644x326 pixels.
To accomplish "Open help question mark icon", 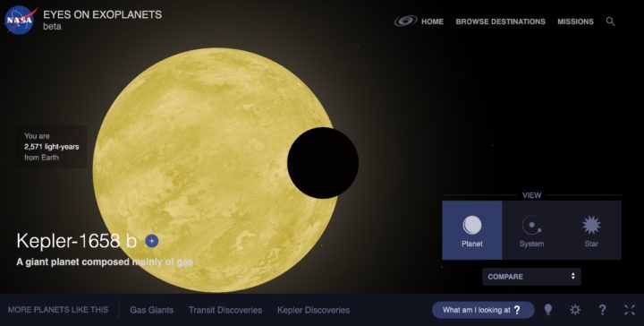I will tap(602, 310).
